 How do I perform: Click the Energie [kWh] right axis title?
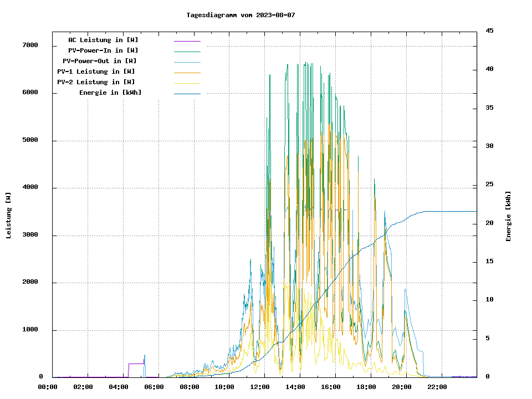(x=508, y=216)
